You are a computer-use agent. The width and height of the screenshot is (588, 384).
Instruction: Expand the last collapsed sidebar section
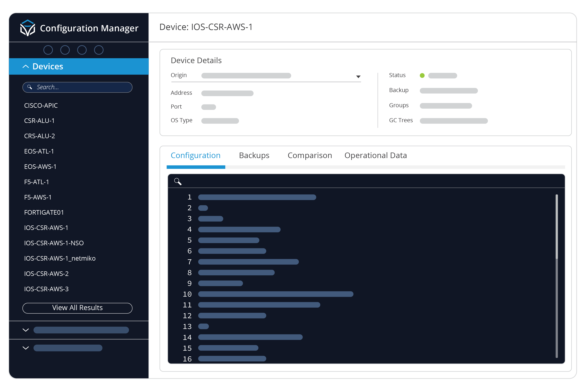26,348
